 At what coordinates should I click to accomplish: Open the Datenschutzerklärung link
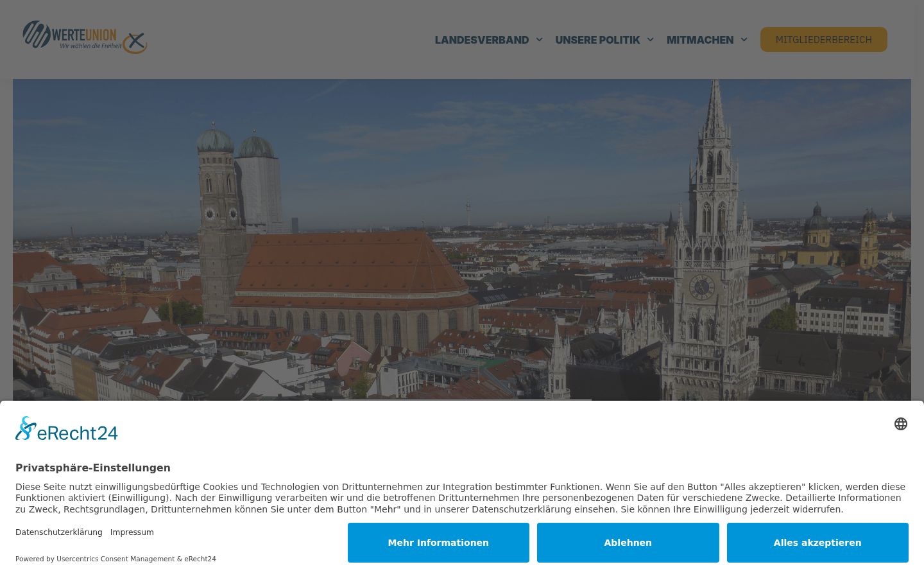[59, 532]
